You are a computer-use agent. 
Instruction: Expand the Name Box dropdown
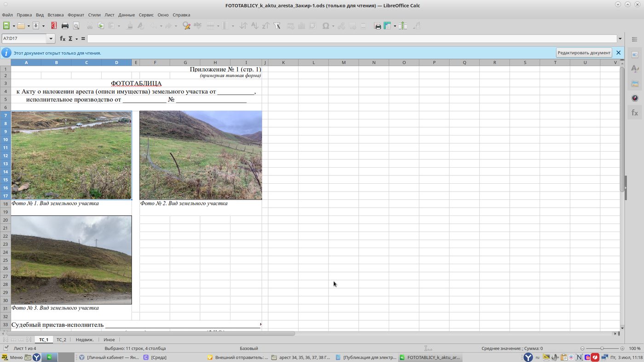[x=51, y=39]
